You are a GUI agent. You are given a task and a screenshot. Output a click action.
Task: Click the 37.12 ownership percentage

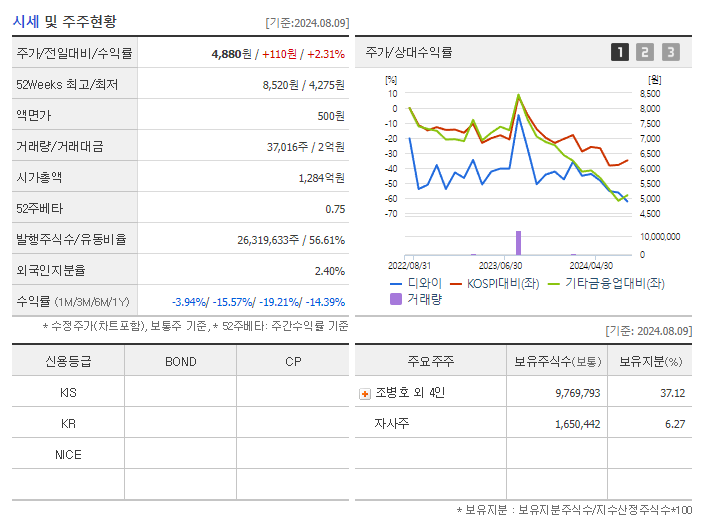tap(672, 393)
